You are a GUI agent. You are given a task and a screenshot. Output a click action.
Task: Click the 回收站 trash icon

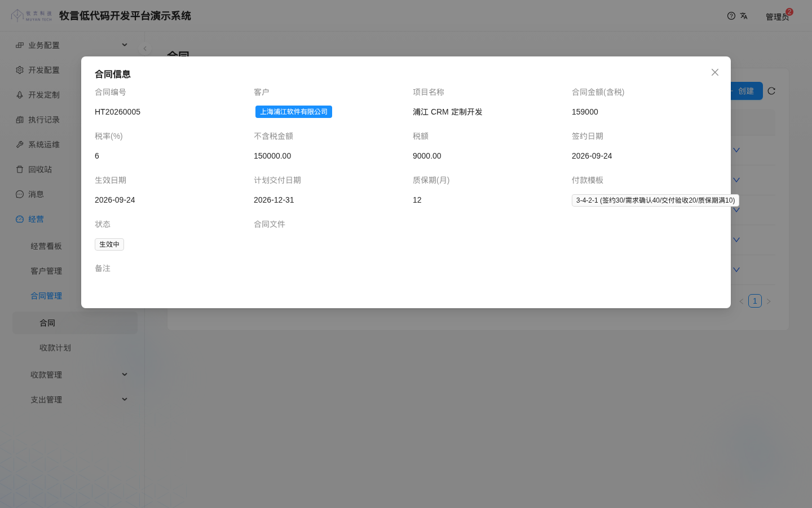(x=20, y=169)
